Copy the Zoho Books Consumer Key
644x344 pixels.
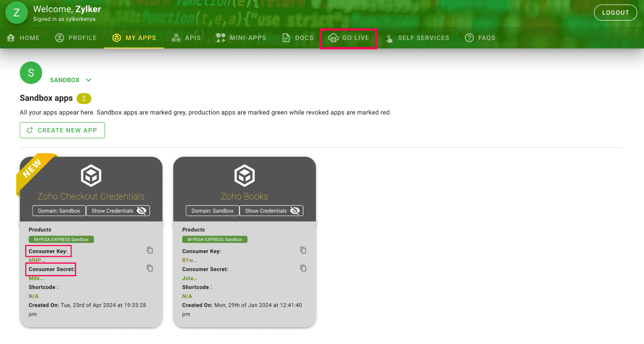(x=303, y=251)
